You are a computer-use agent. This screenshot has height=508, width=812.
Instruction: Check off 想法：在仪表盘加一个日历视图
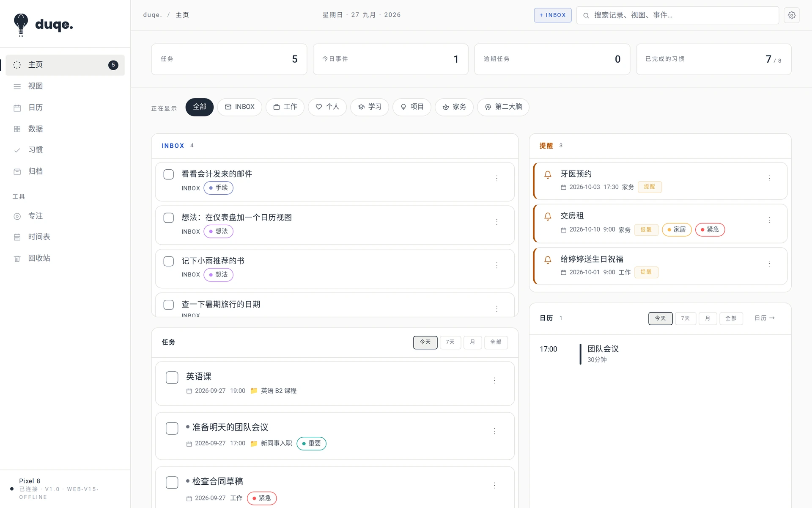pos(169,218)
